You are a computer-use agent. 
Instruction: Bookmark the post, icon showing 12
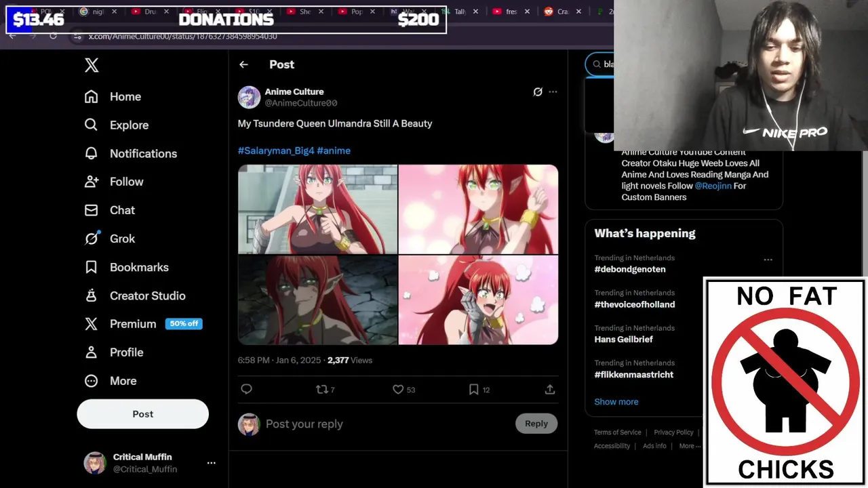coord(479,389)
